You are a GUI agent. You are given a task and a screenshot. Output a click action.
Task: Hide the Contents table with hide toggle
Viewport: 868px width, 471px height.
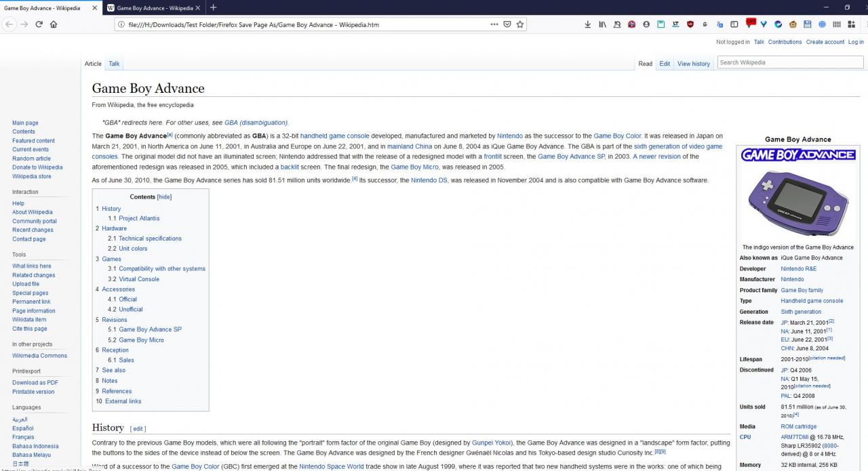(164, 197)
